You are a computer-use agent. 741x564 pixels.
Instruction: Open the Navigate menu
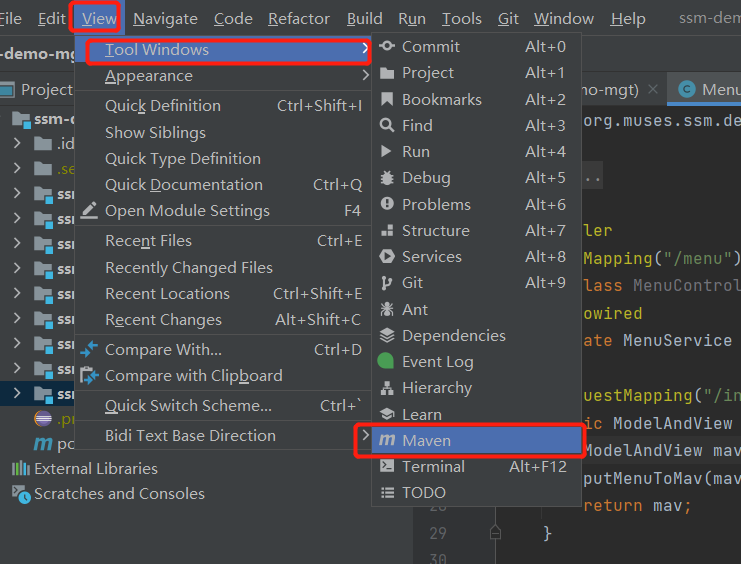click(x=165, y=19)
